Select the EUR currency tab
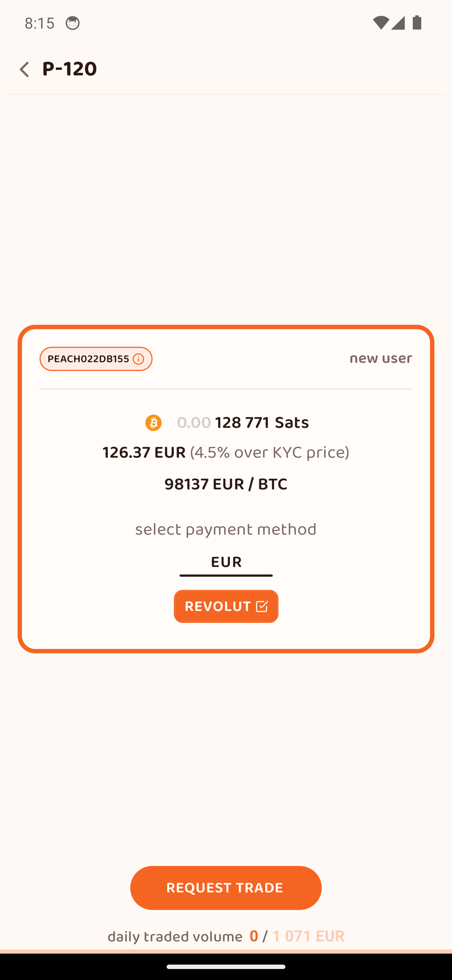The height and width of the screenshot is (980, 452). click(x=226, y=562)
